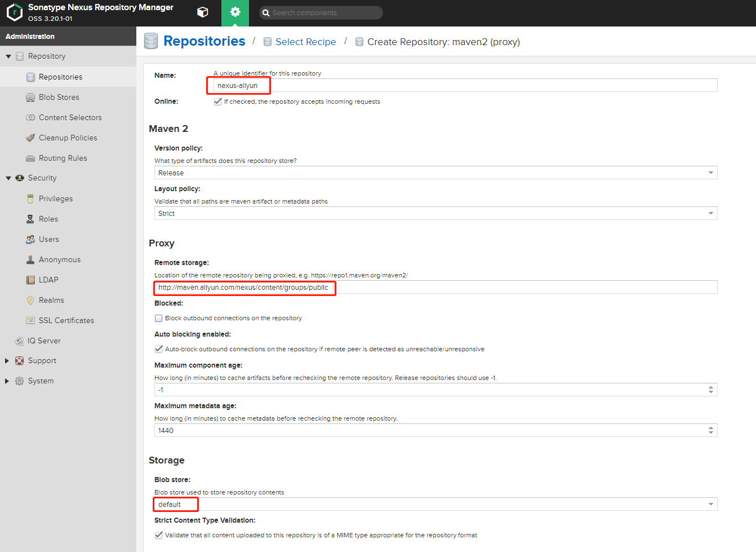Click the SSL Certificates icon
This screenshot has height=552, width=756.
(x=30, y=321)
